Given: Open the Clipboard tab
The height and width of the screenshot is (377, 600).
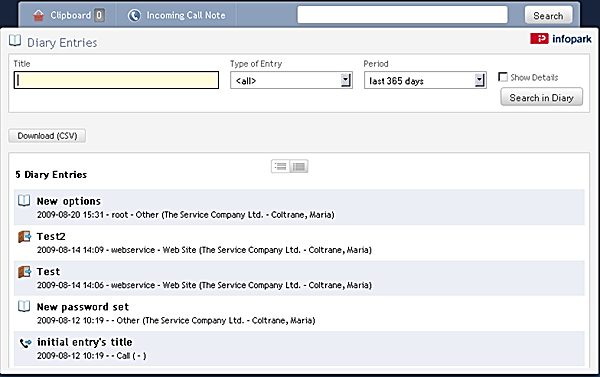Looking at the screenshot, I should pos(68,15).
